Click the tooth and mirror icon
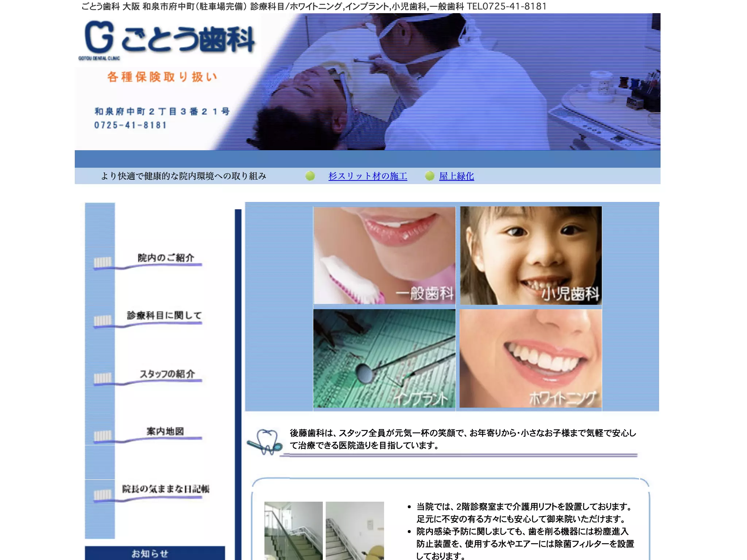This screenshot has width=747, height=560. tap(265, 442)
